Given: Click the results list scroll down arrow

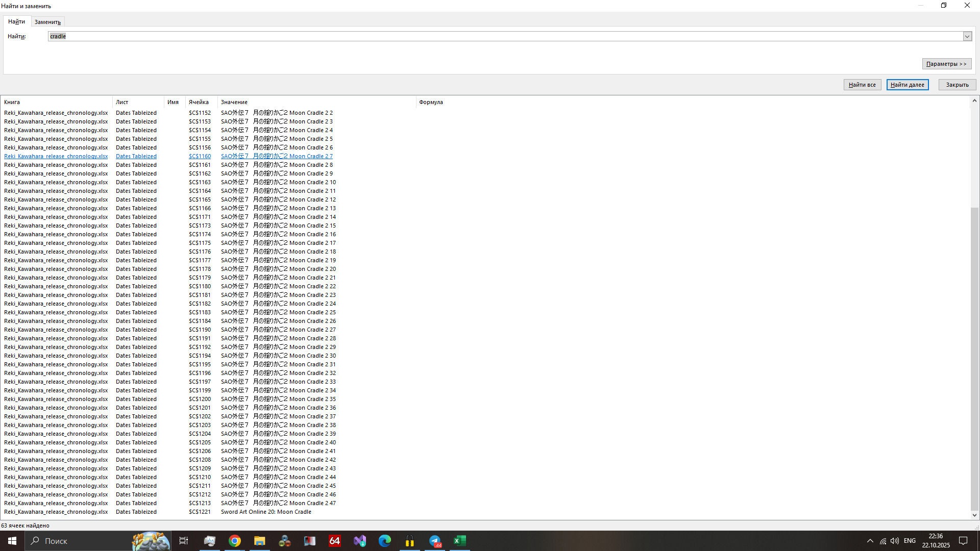Looking at the screenshot, I should point(974,515).
